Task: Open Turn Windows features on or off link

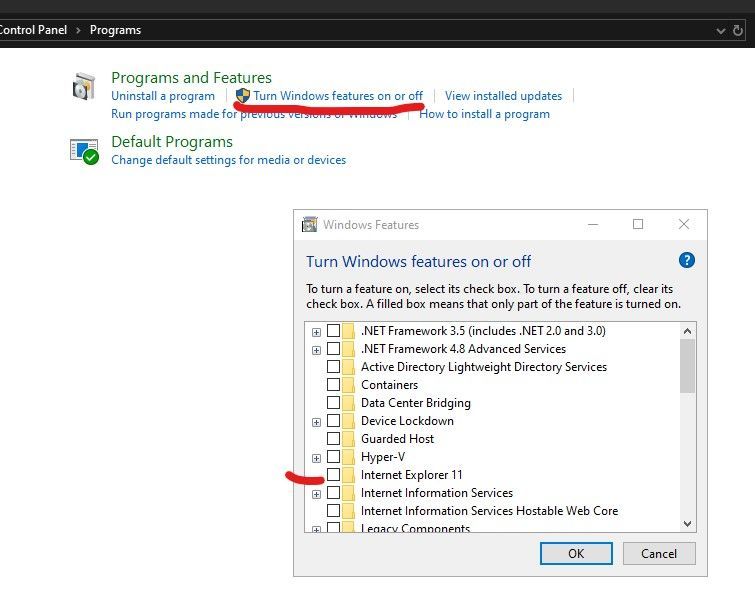Action: point(338,96)
